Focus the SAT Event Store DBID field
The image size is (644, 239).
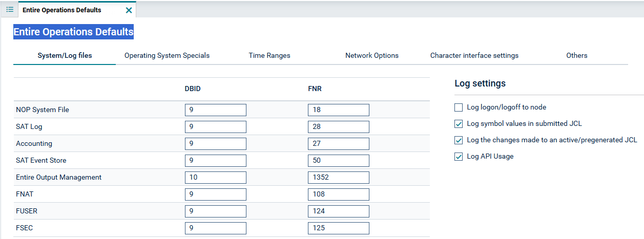pos(216,161)
